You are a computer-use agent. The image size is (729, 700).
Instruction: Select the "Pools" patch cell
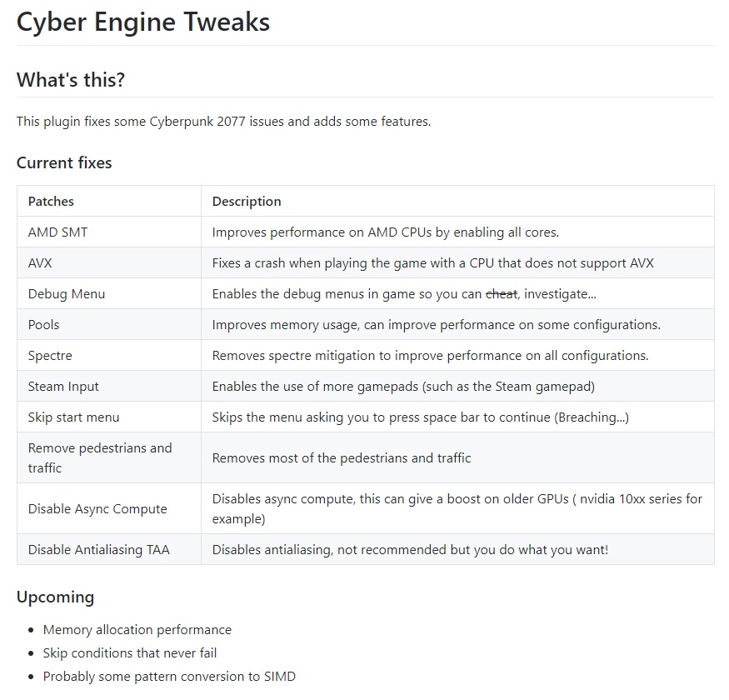click(44, 324)
